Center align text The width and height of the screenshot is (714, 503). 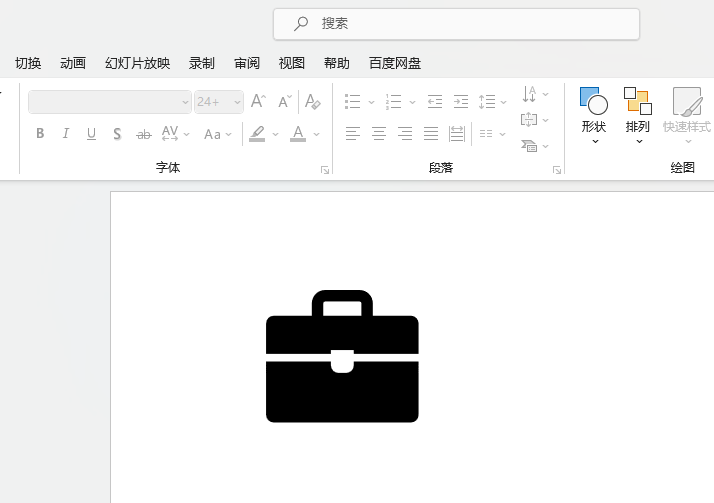click(x=379, y=134)
